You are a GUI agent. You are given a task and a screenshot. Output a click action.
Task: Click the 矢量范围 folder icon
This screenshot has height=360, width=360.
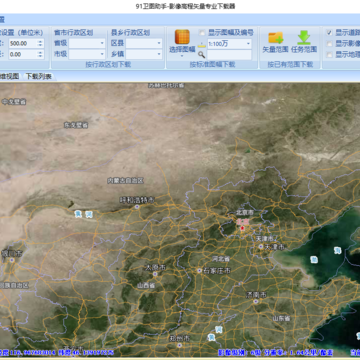pos(275,37)
